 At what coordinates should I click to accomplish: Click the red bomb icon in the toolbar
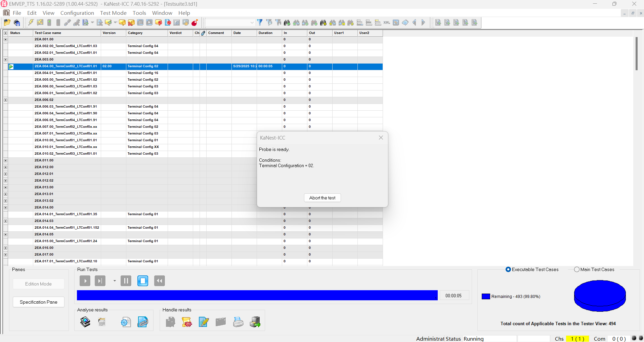pos(195,23)
